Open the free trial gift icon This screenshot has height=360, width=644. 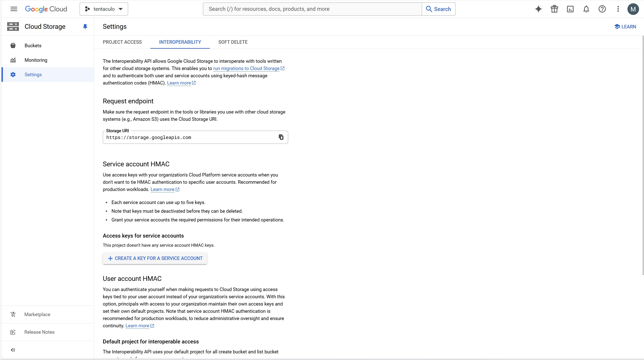554,9
